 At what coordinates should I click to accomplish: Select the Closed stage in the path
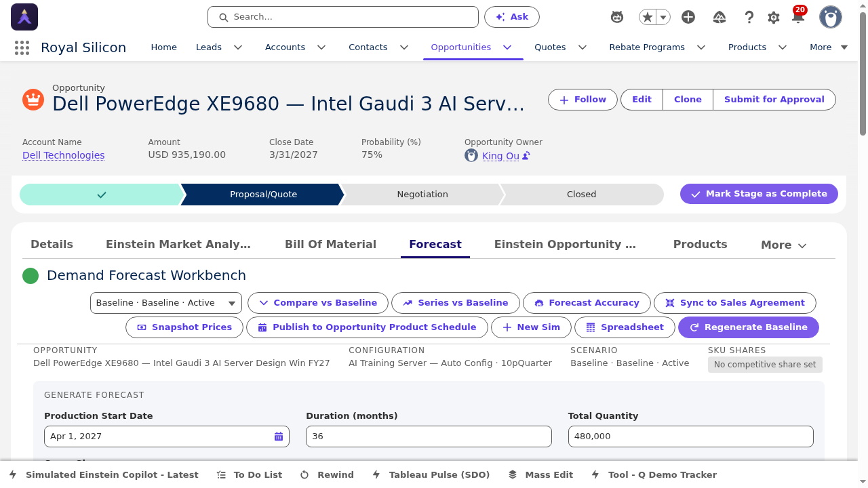pyautogui.click(x=581, y=195)
